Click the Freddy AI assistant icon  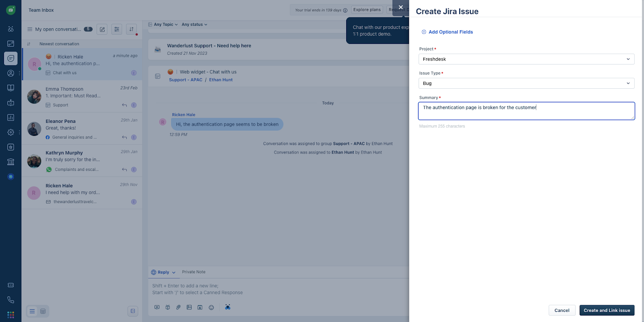pyautogui.click(x=228, y=307)
